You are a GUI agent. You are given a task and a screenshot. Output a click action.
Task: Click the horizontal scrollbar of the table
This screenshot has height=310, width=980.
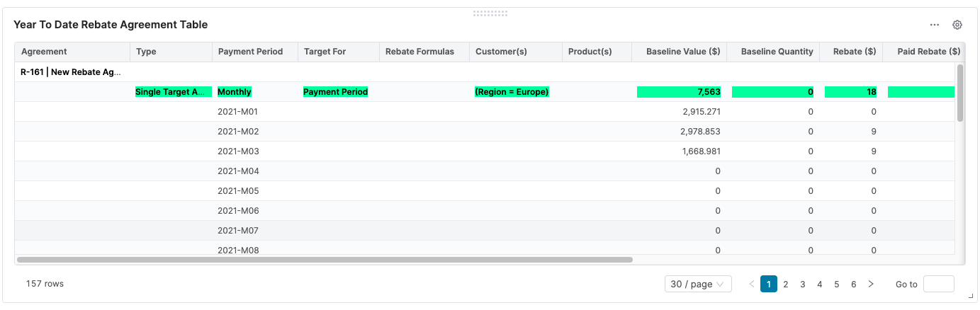[x=325, y=260]
